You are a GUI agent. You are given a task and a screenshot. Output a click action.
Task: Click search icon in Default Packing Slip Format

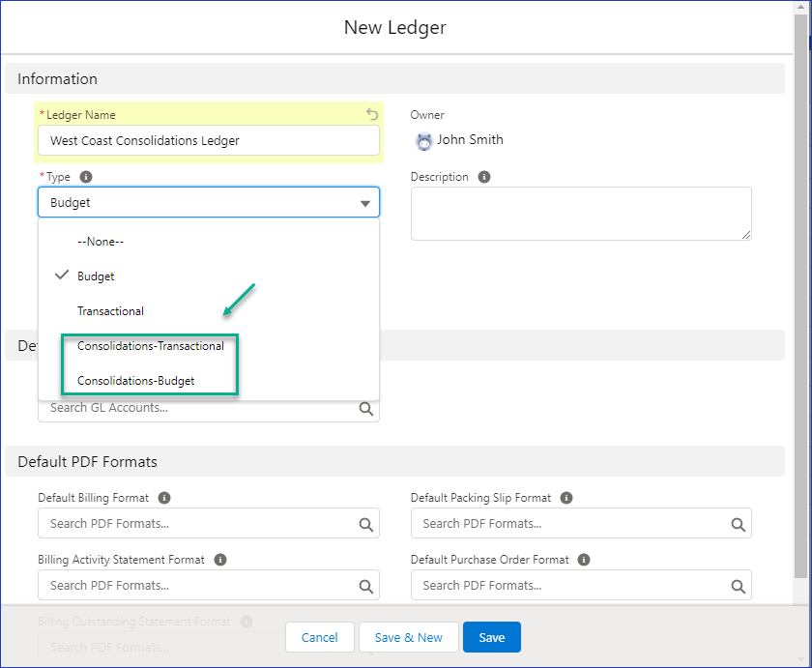(738, 524)
